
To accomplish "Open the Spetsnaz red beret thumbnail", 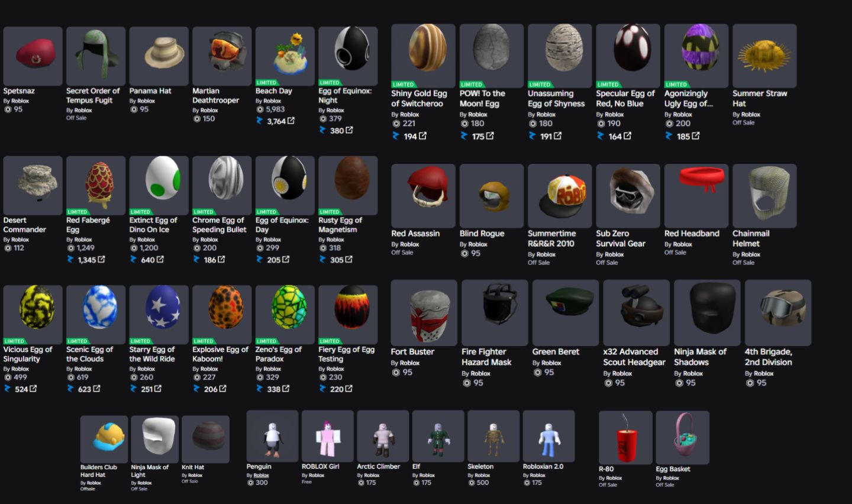I will click(x=33, y=56).
